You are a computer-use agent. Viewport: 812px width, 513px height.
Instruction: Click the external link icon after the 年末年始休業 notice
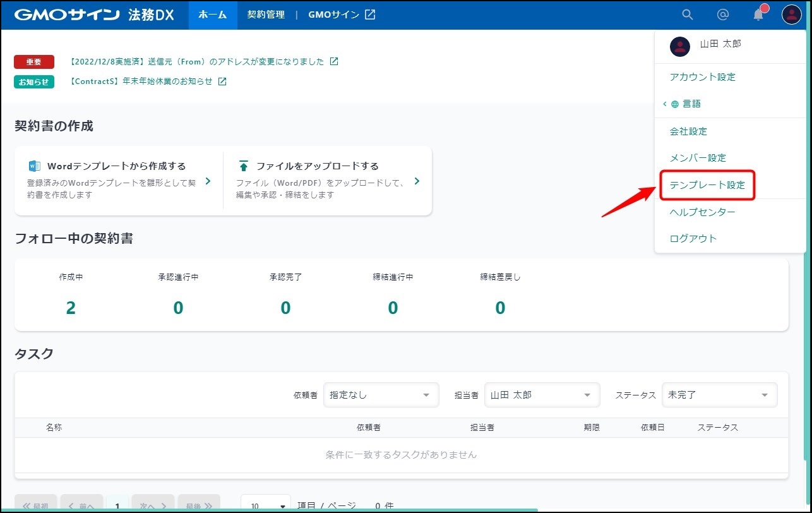coord(222,81)
